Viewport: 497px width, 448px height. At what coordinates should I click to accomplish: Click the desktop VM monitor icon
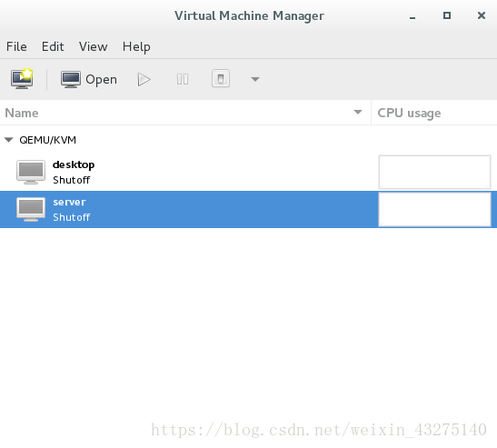tap(31, 172)
